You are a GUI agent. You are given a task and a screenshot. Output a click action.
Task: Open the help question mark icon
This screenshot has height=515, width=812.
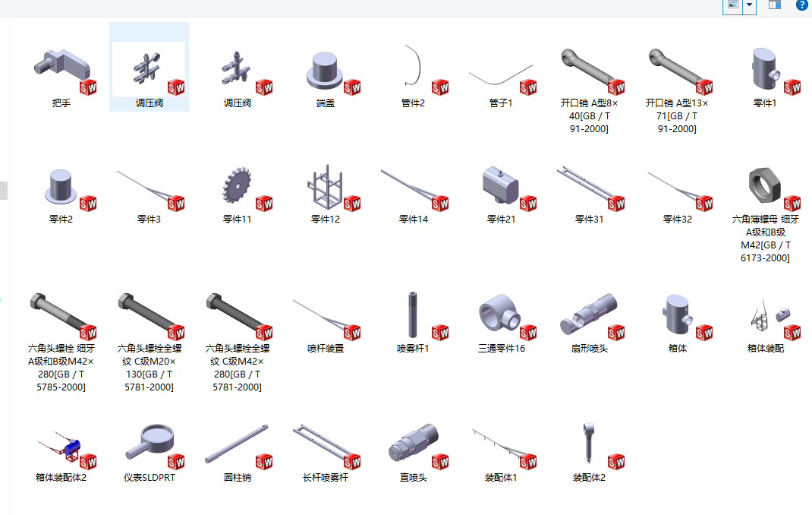801,5
